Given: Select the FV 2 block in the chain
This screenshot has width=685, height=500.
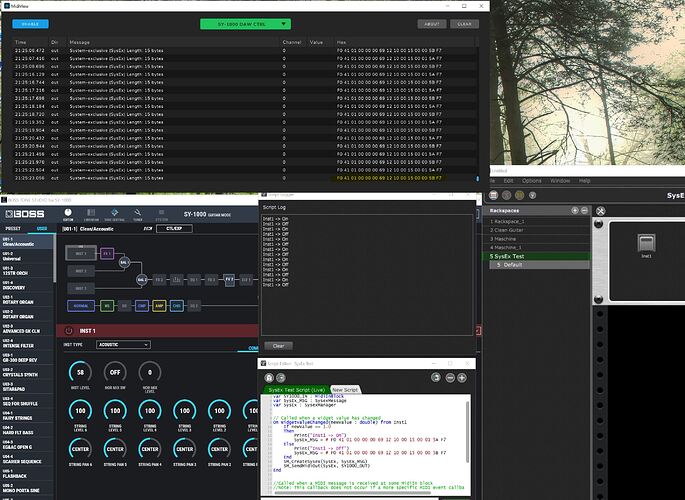Looking at the screenshot, I should [229, 279].
